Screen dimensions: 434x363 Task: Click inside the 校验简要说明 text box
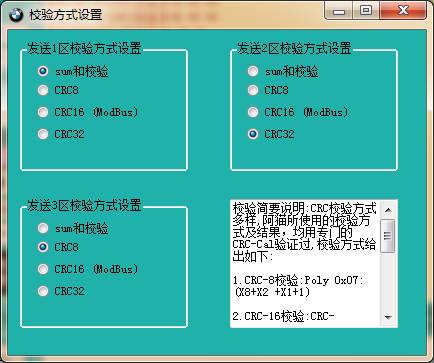(305, 263)
